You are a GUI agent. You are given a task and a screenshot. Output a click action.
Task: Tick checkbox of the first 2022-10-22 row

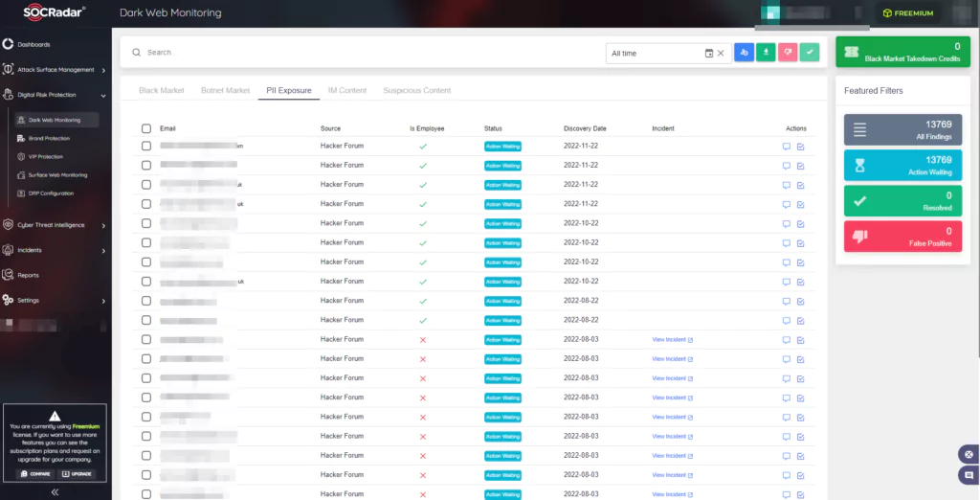tap(146, 223)
